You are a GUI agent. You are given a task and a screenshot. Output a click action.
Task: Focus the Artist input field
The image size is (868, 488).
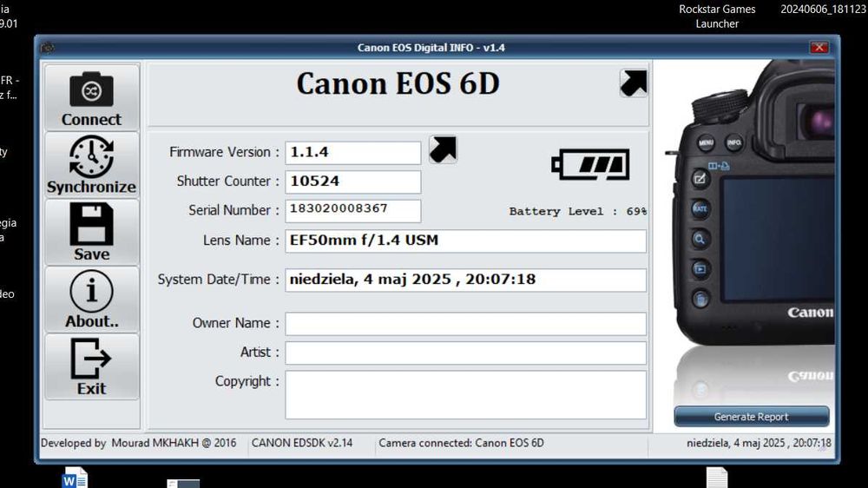(x=465, y=353)
